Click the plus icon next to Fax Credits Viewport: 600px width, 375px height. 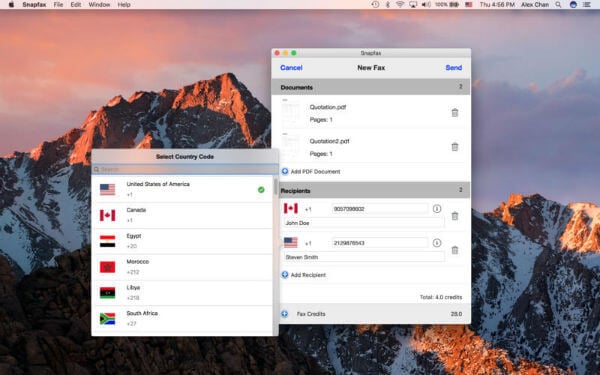(x=285, y=314)
